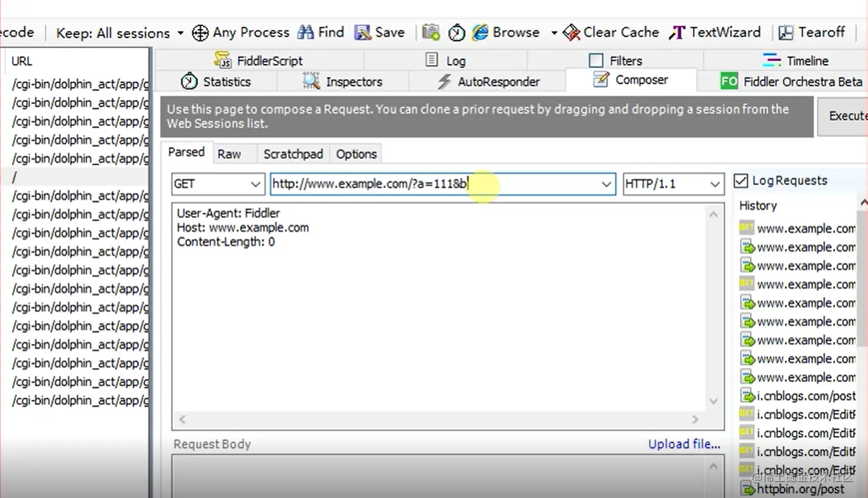
Task: Click the Host: www.example.com header line
Action: pos(243,227)
